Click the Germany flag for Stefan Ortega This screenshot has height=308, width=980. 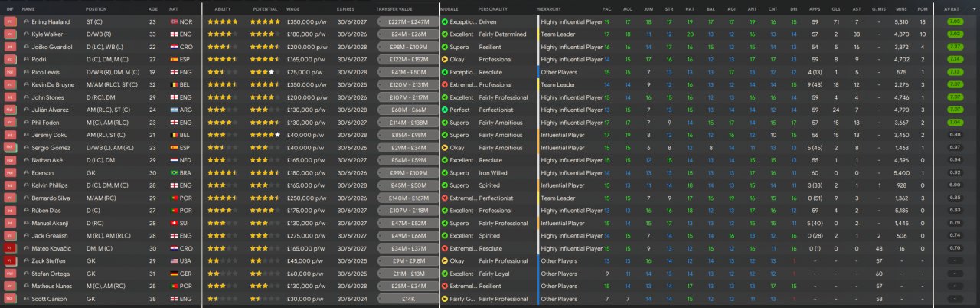[x=172, y=274]
